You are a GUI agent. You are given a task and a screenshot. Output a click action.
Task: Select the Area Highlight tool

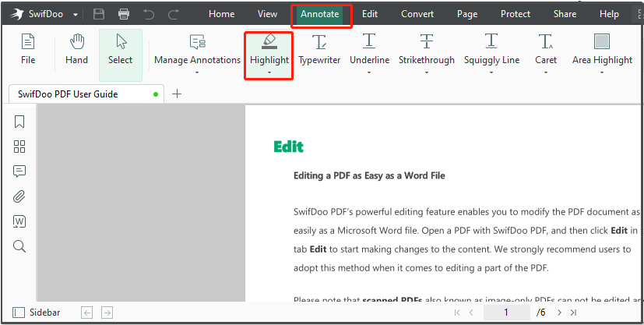[x=602, y=50]
